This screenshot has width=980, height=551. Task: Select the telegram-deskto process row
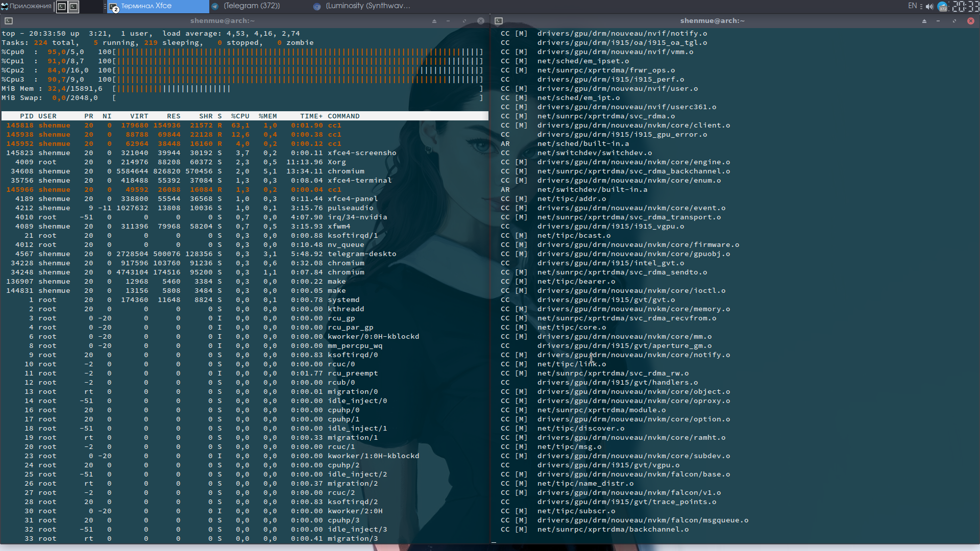(x=244, y=254)
